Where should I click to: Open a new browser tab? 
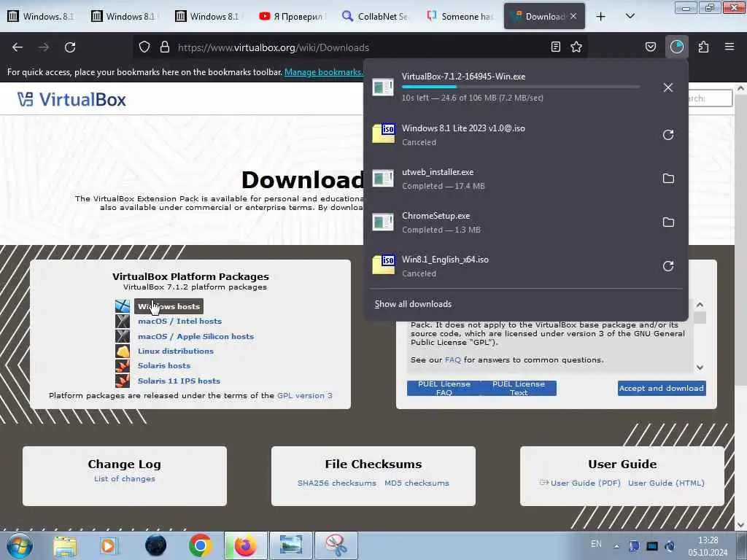[601, 17]
